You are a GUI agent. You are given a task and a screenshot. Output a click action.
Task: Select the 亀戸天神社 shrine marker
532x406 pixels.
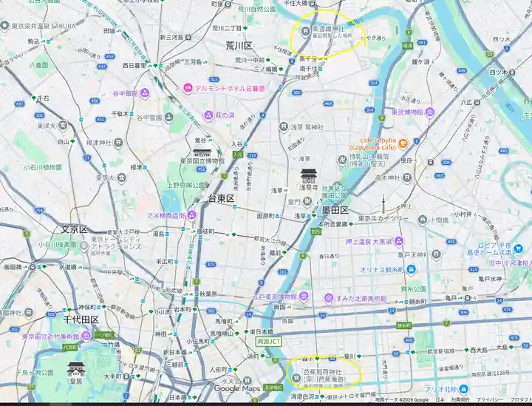(x=437, y=254)
